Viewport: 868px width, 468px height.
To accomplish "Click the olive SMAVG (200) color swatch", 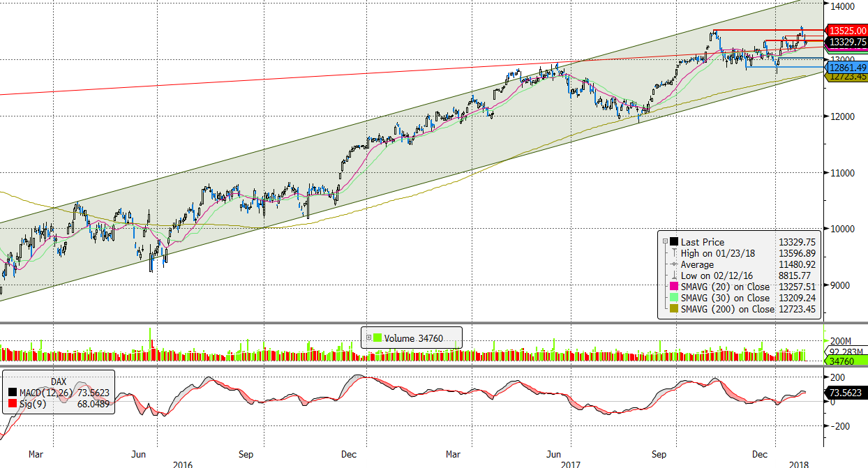I will click(x=674, y=309).
